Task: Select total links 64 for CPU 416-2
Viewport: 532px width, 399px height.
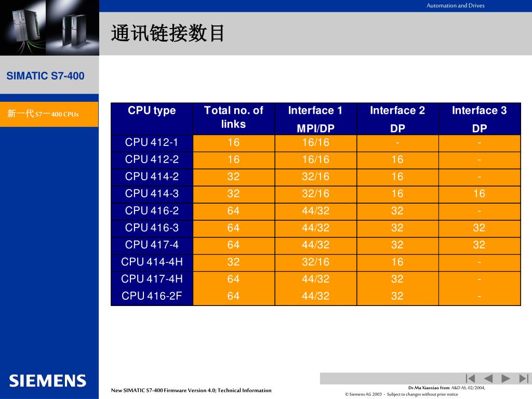Action: (x=234, y=211)
